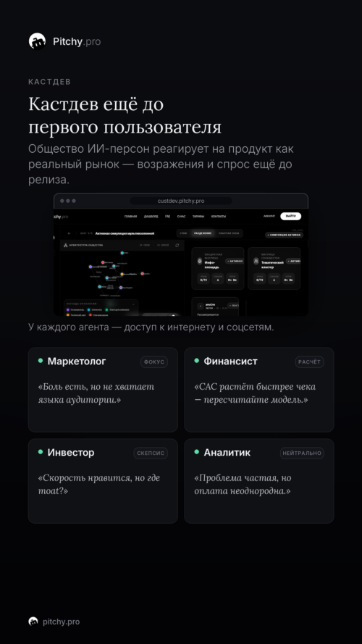Click quote «Проблема частая, но оплата неоднородна.»

tap(243, 484)
